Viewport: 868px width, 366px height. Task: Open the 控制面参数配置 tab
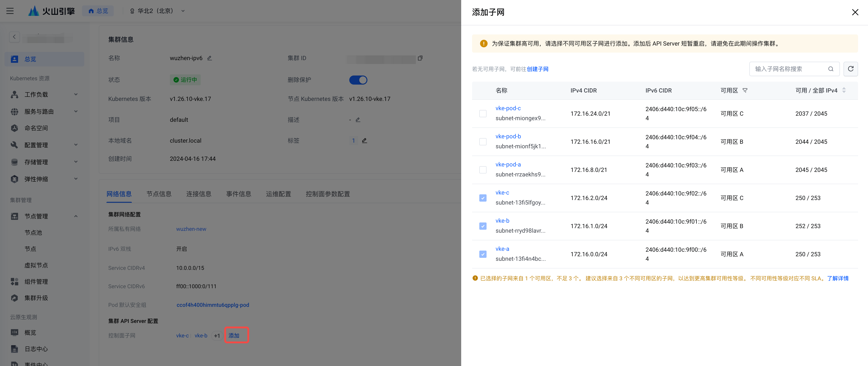(x=328, y=194)
